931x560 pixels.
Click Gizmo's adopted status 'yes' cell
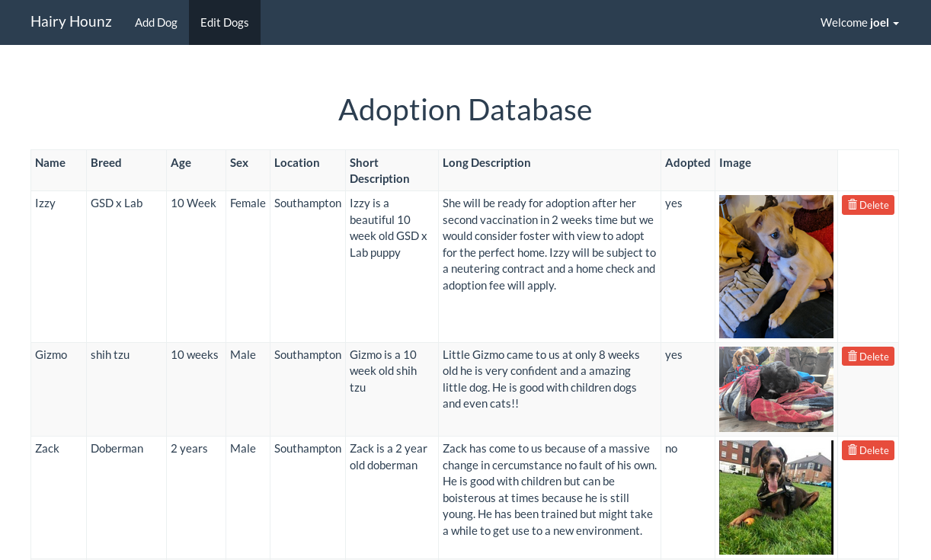[673, 355]
